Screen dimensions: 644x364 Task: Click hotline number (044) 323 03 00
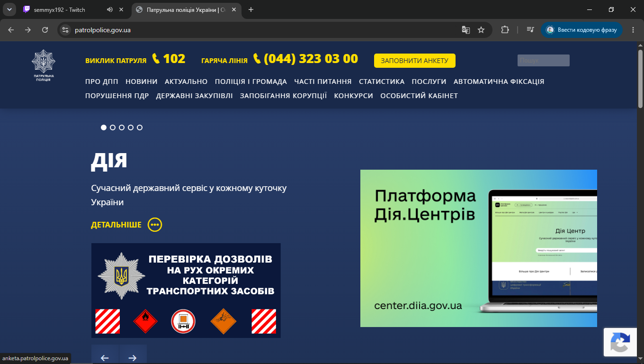(x=311, y=59)
